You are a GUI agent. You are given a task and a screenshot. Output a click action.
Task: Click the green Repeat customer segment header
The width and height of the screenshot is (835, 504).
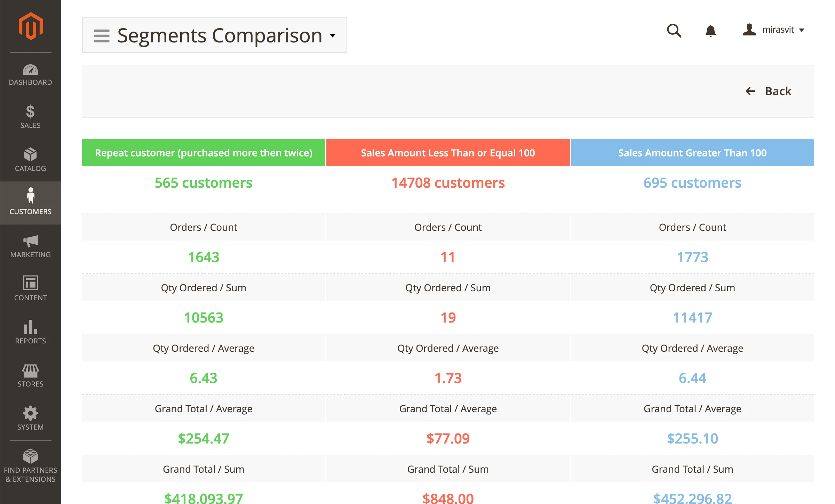(x=204, y=153)
